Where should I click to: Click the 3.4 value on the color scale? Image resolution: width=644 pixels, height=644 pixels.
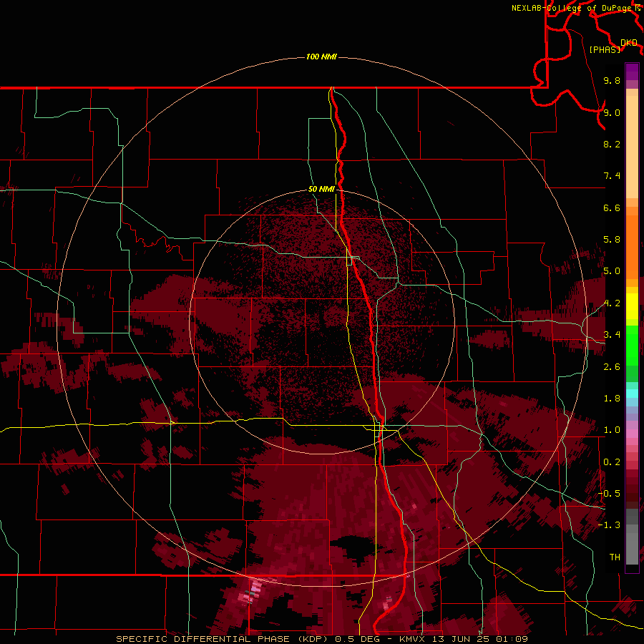(612, 335)
